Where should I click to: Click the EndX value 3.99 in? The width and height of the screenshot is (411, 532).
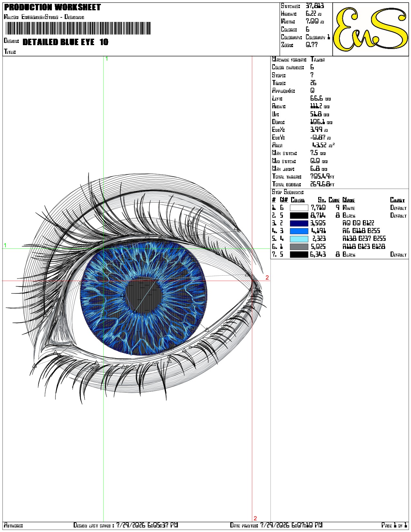319,130
